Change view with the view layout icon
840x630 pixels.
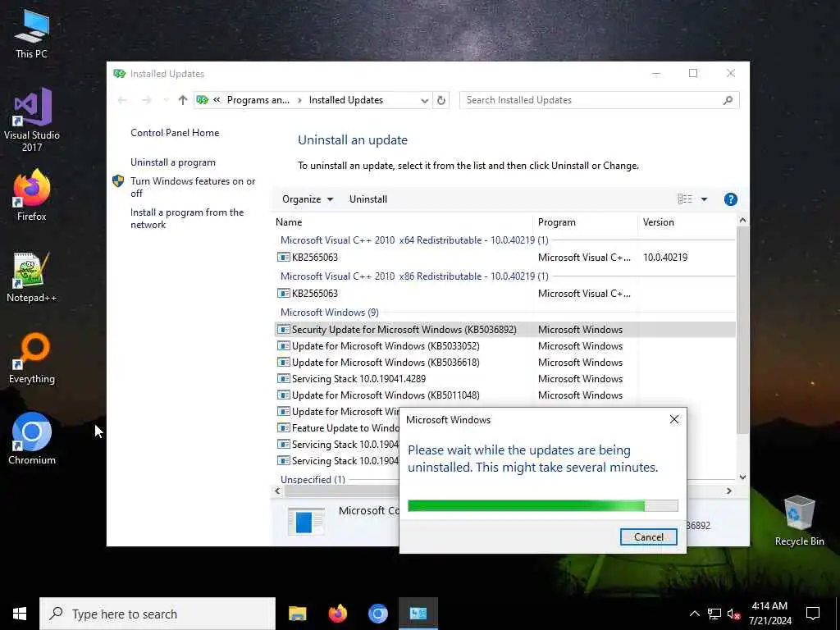click(x=685, y=199)
